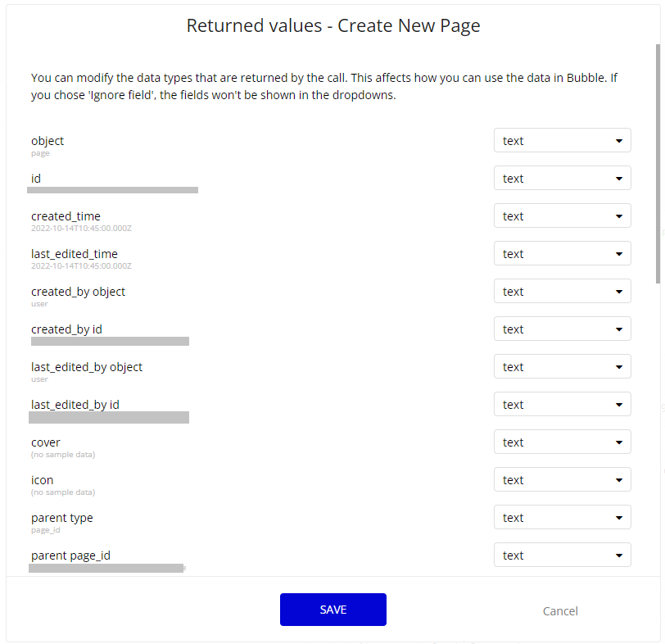
Task: Change the icon field data type
Action: 563,480
